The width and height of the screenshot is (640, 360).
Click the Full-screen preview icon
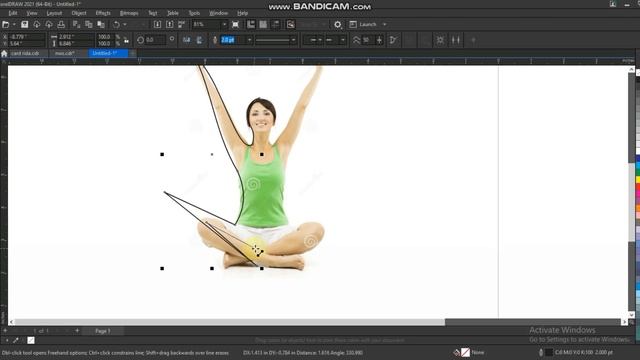236,24
